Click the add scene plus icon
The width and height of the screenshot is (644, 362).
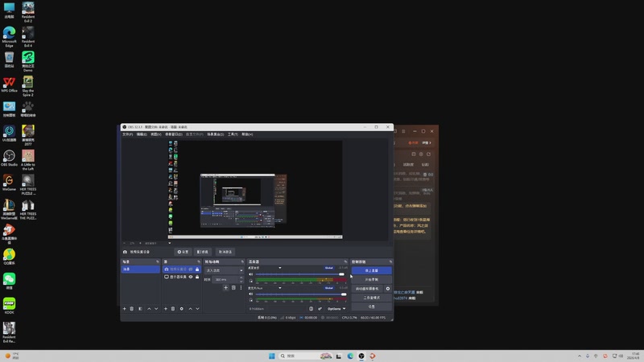[x=124, y=308]
